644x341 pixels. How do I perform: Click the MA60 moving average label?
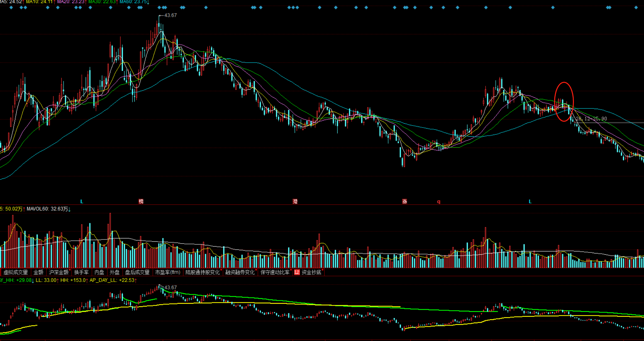[x=133, y=2]
